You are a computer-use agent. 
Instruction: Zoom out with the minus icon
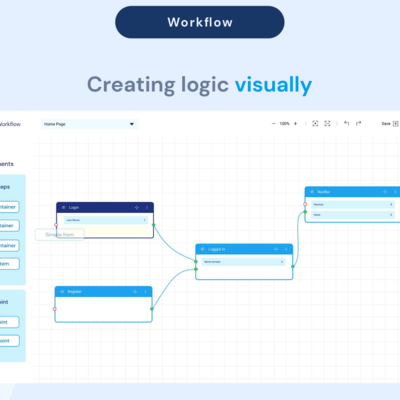point(274,124)
